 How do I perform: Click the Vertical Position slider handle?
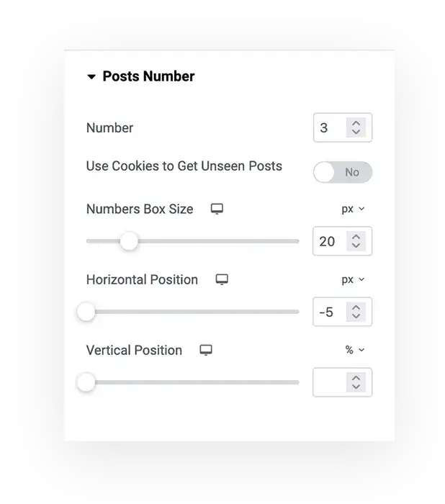click(x=86, y=382)
